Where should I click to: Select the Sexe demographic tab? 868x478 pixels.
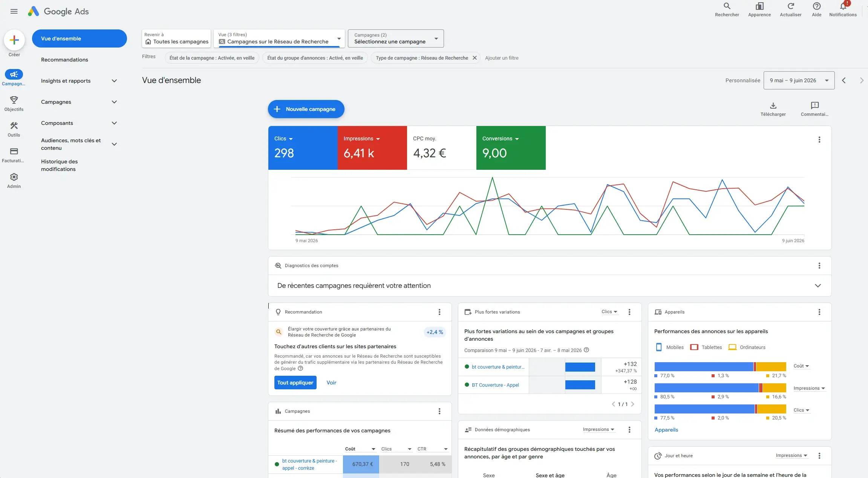coord(489,475)
